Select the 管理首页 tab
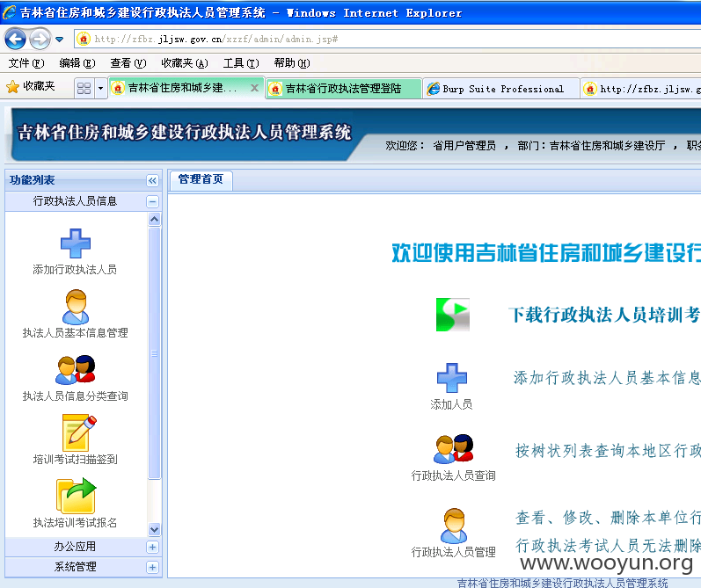This screenshot has width=701, height=588. pos(201,179)
